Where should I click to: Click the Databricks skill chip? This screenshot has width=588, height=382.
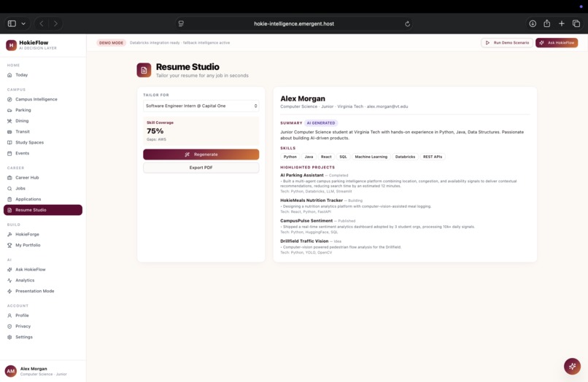coord(406,157)
